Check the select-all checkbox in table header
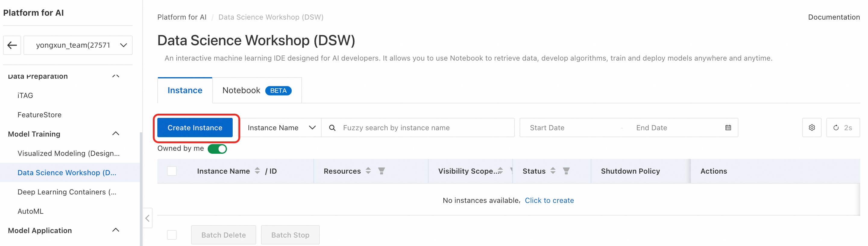Viewport: 868px width, 246px height. 172,171
